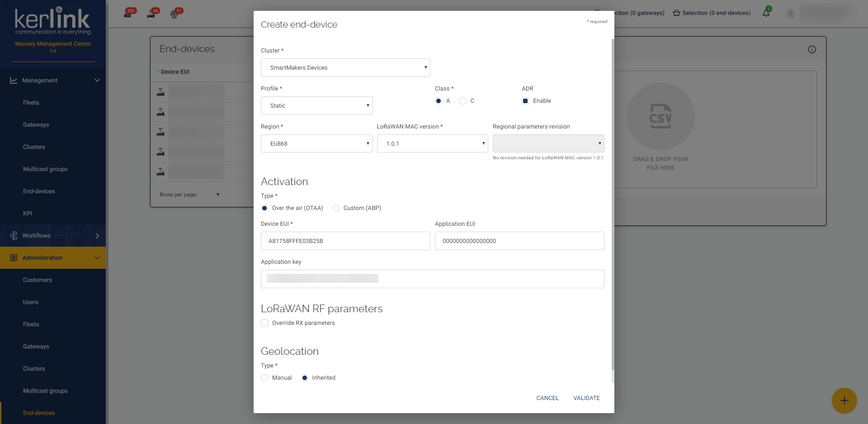
Task: Click the info icon in End-devices panel
Action: pos(812,49)
